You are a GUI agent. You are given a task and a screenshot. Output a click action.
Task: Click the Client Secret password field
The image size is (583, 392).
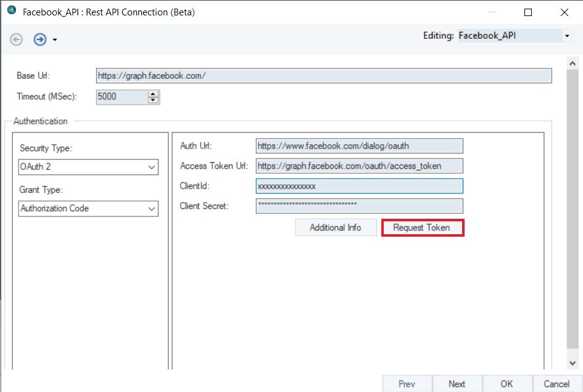point(358,206)
